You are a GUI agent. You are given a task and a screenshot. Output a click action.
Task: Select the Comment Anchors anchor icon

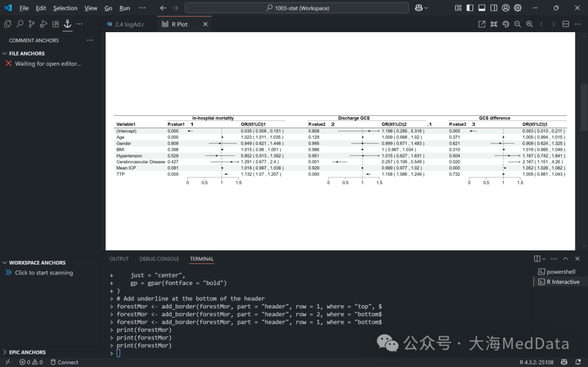pyautogui.click(x=68, y=23)
